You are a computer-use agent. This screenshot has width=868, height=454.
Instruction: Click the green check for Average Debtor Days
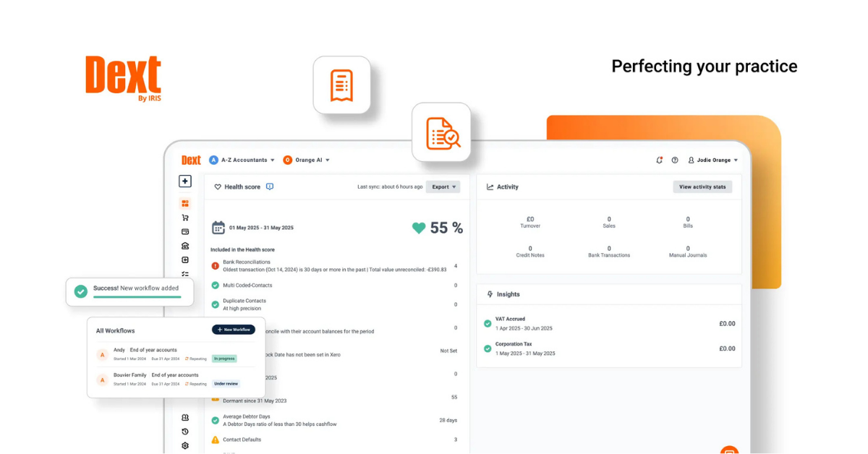tap(215, 420)
